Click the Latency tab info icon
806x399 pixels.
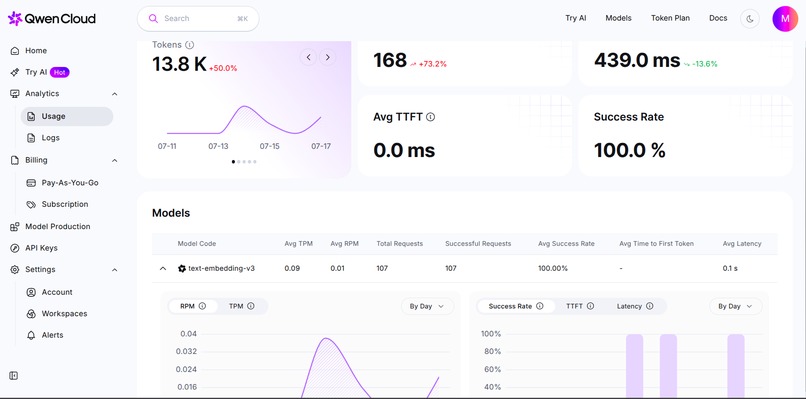point(650,306)
